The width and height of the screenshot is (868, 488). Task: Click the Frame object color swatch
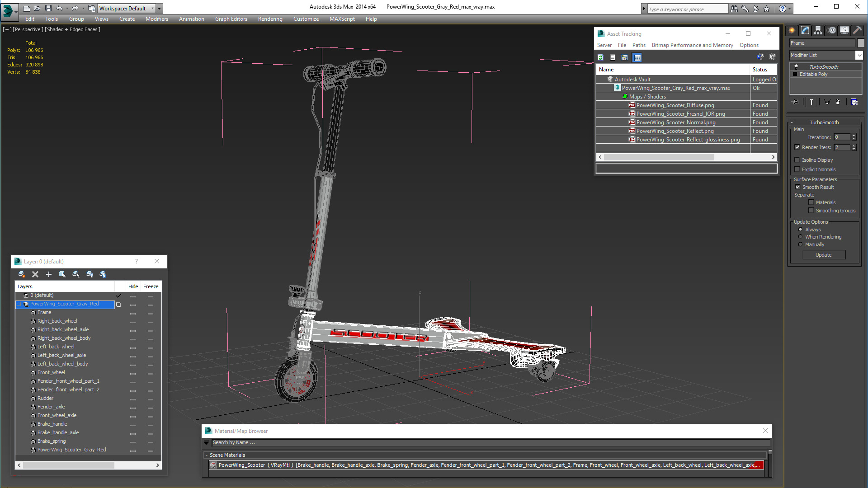tap(861, 43)
